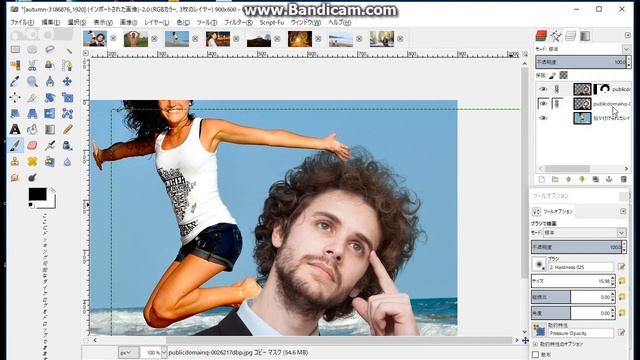The height and width of the screenshot is (360, 640).
Task: Select the Heal tool
Action: coord(32,161)
